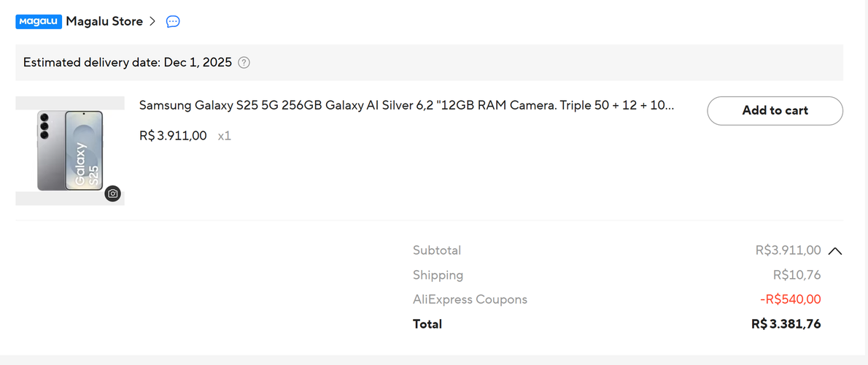Viewport: 868px width, 365px height.
Task: View the Galaxy S25 product thumbnail
Action: pos(70,150)
